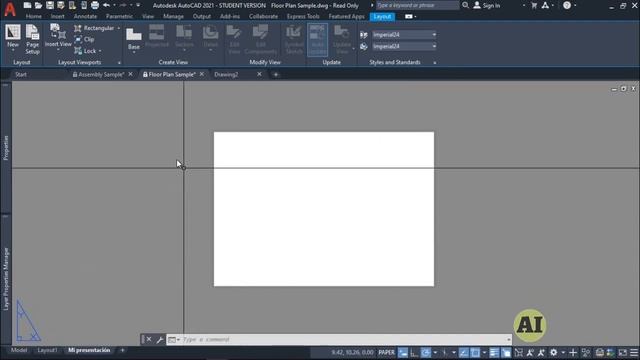This screenshot has height=360, width=640.
Task: Open the Layer Properties Manager side tab
Action: pyautogui.click(x=6, y=279)
